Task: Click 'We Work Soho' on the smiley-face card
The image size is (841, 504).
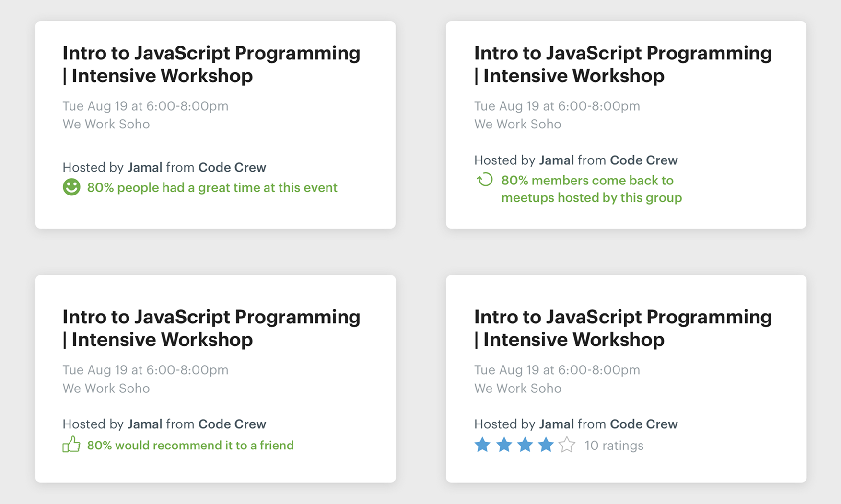Action: click(x=106, y=124)
